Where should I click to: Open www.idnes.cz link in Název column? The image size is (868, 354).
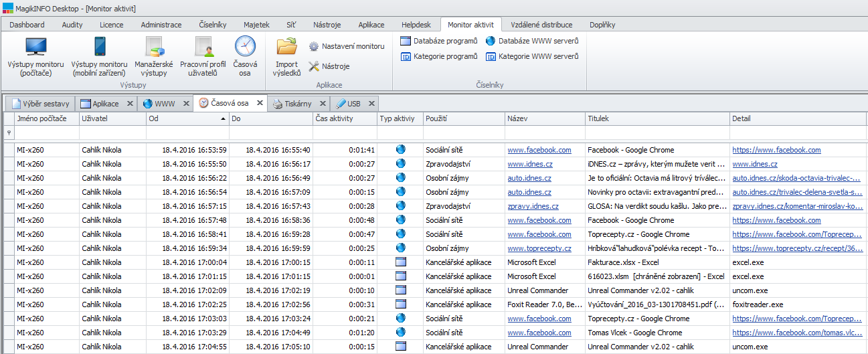530,164
